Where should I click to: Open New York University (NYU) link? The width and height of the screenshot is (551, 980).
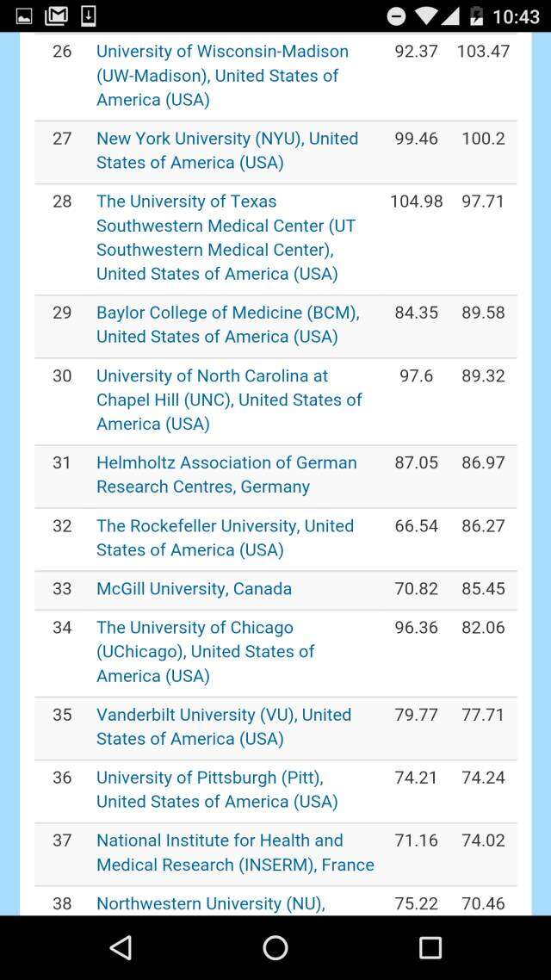coord(226,151)
